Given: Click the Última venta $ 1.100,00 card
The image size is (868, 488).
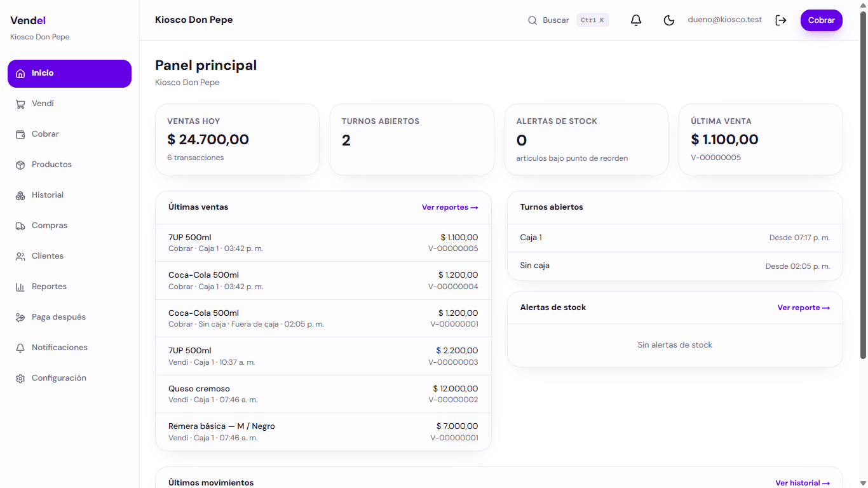Looking at the screenshot, I should point(761,139).
